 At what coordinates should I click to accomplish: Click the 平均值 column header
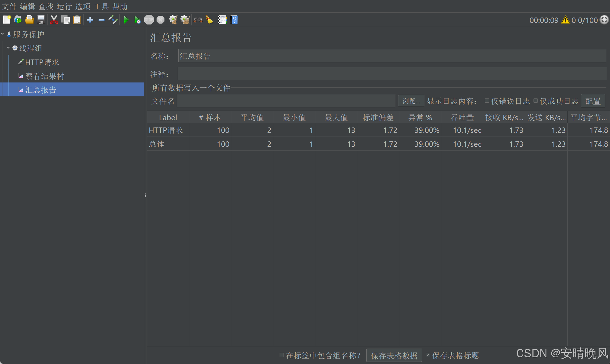click(252, 118)
